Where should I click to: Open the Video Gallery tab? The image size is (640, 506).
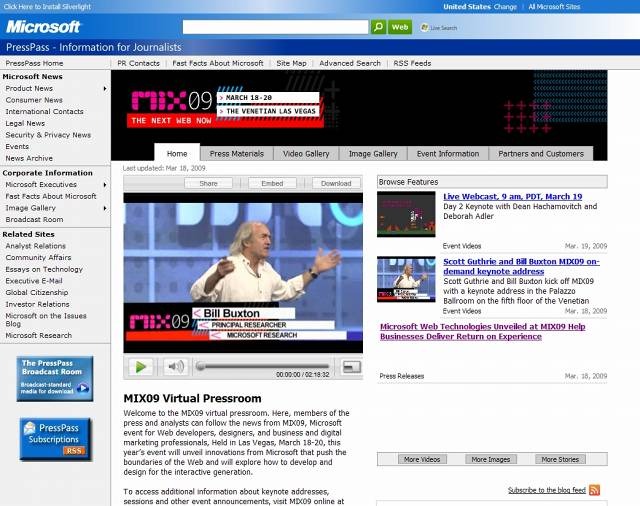[x=306, y=153]
